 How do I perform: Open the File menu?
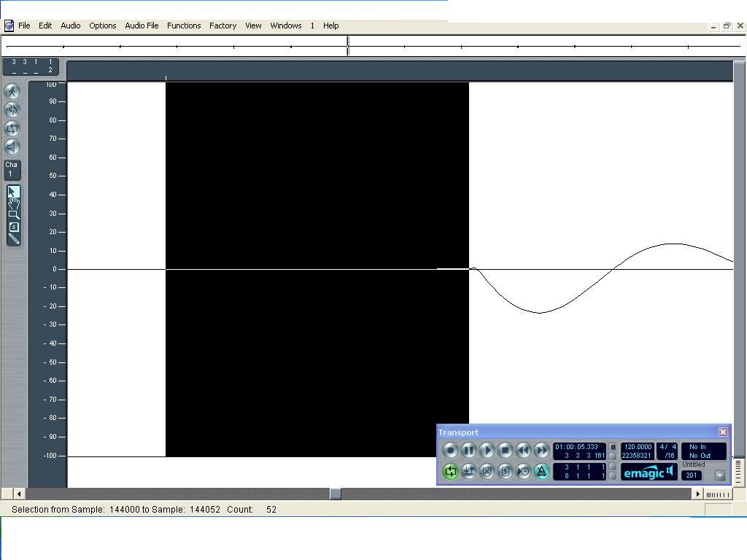(24, 26)
